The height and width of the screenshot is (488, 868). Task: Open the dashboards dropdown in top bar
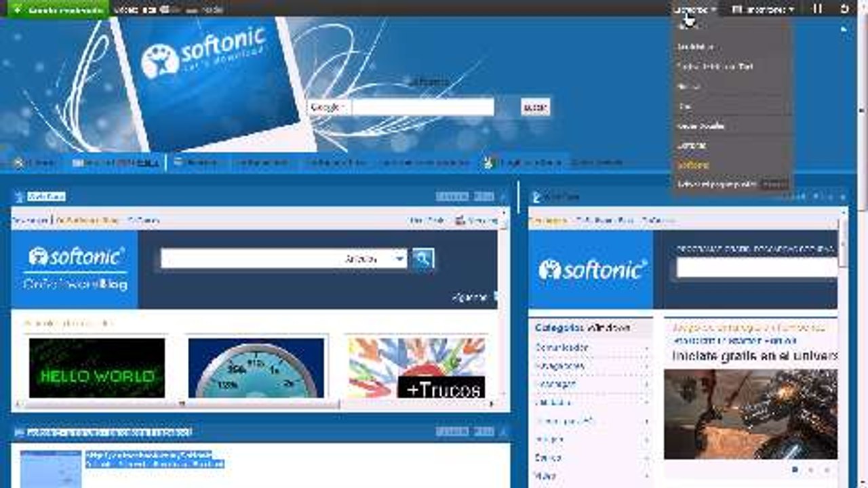(x=695, y=9)
